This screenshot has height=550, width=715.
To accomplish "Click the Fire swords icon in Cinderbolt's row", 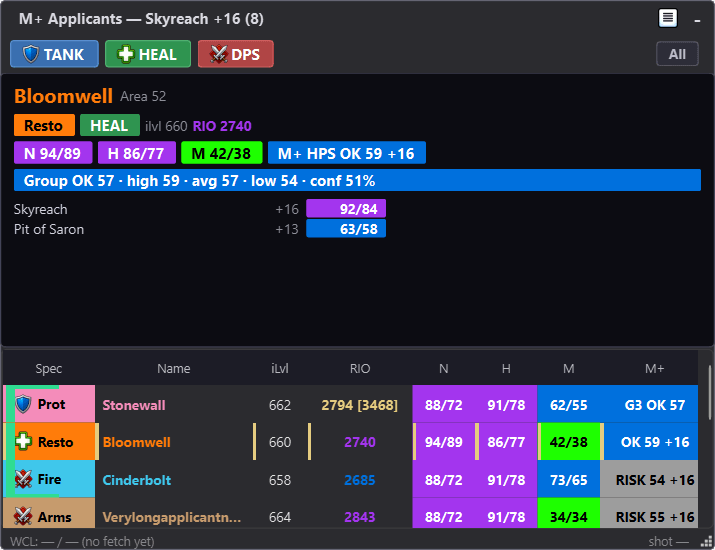I will pos(23,479).
